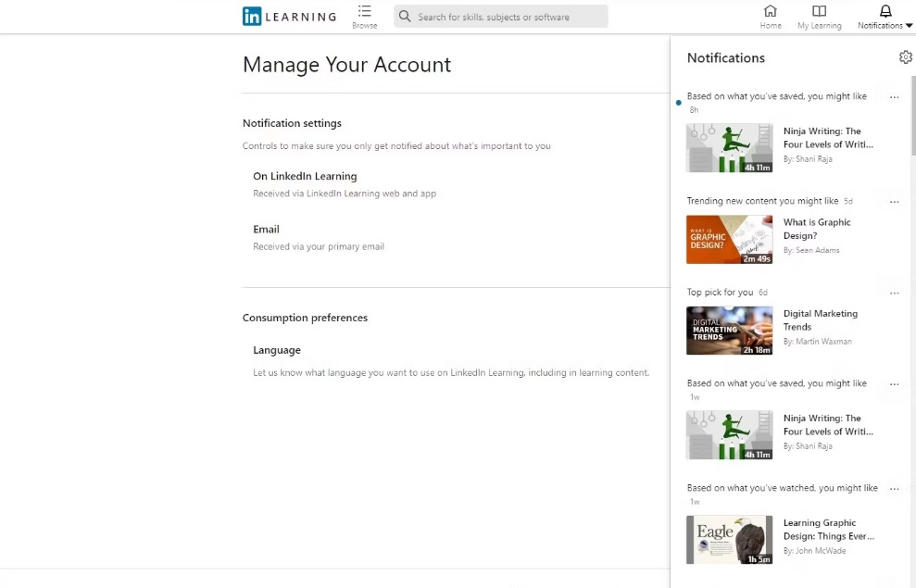Click the search magnifier icon

pyautogui.click(x=405, y=17)
